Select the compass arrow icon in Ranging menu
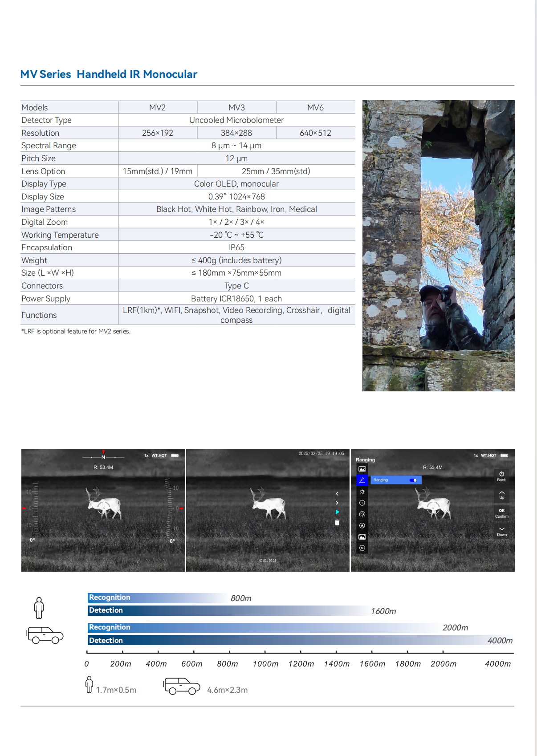This screenshot has height=756, width=537. pos(362,526)
